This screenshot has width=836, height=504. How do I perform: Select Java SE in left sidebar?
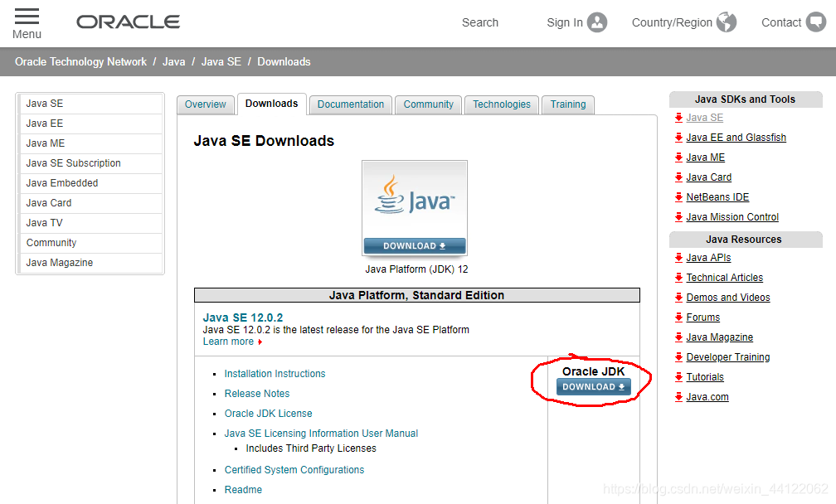click(x=90, y=104)
